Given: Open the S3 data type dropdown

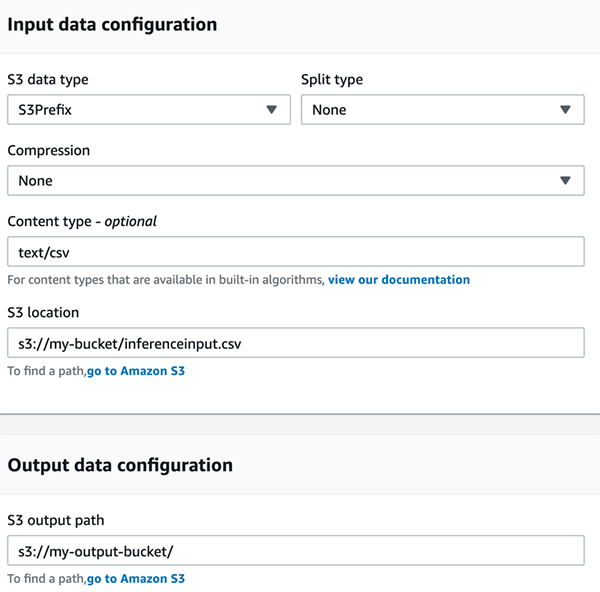Looking at the screenshot, I should point(149,110).
